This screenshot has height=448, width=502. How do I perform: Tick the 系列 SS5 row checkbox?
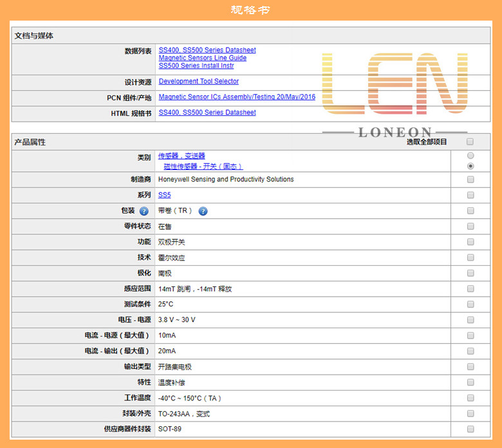point(470,195)
